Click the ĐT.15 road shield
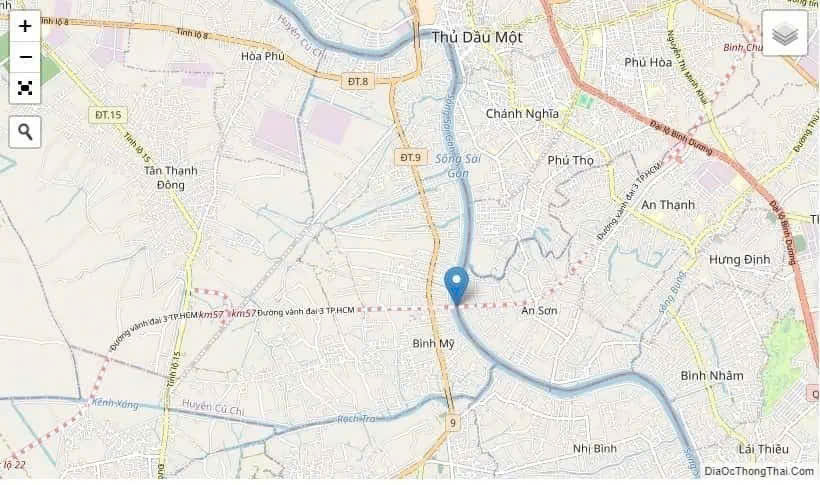Viewport: 820px width, 485px height. [108, 115]
